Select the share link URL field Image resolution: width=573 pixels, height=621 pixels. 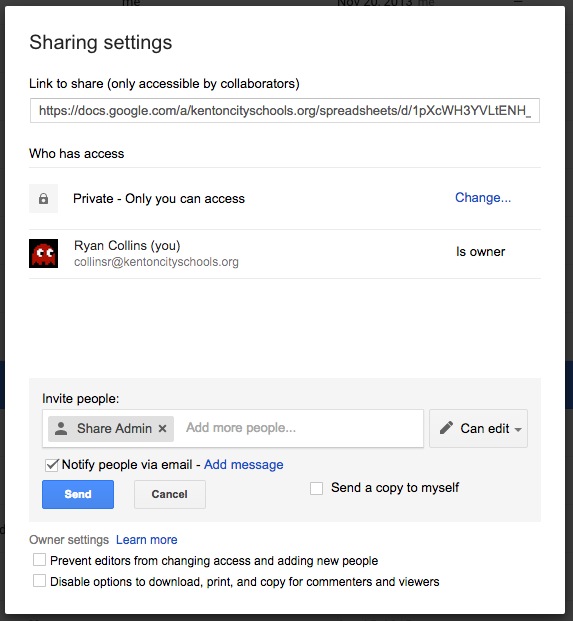coord(285,110)
